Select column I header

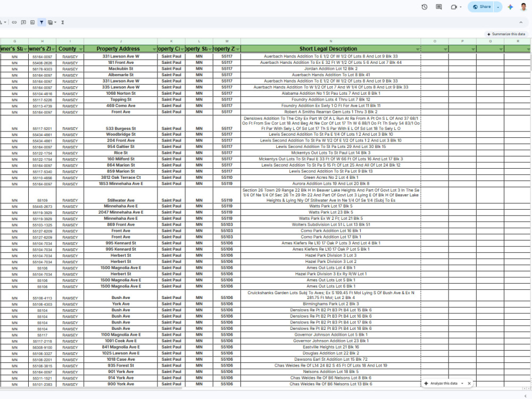coord(70,41)
